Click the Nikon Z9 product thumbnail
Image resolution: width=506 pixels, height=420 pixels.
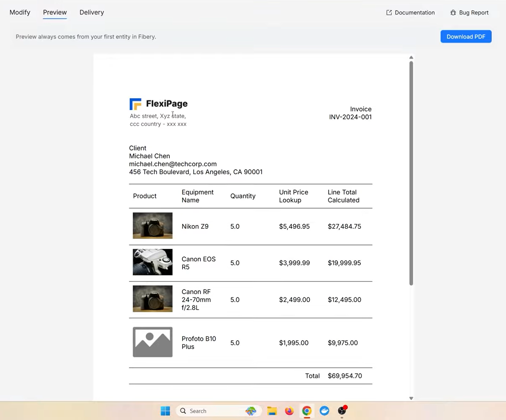153,226
